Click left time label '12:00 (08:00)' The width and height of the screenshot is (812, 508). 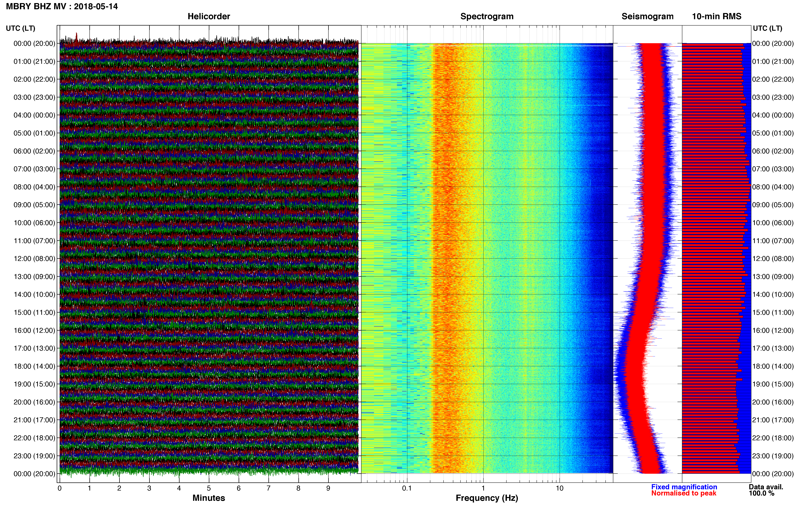[x=34, y=259]
